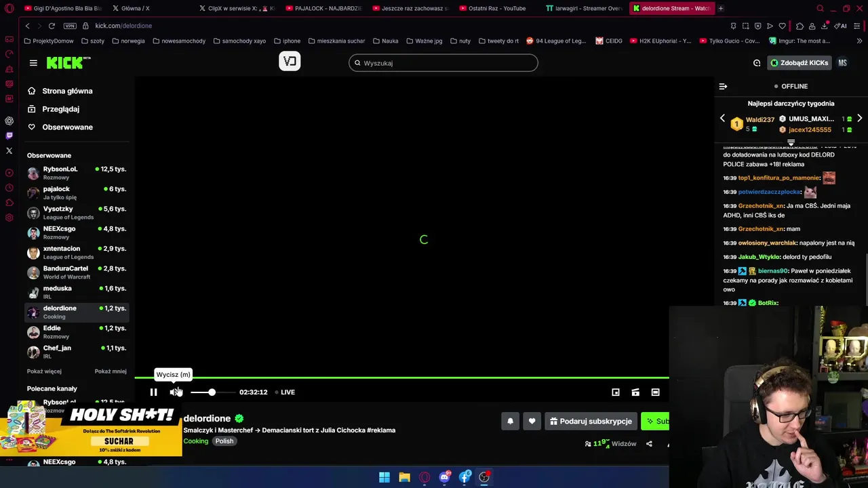Click the square logo icon beside search
This screenshot has width=868, height=488.
(x=290, y=62)
